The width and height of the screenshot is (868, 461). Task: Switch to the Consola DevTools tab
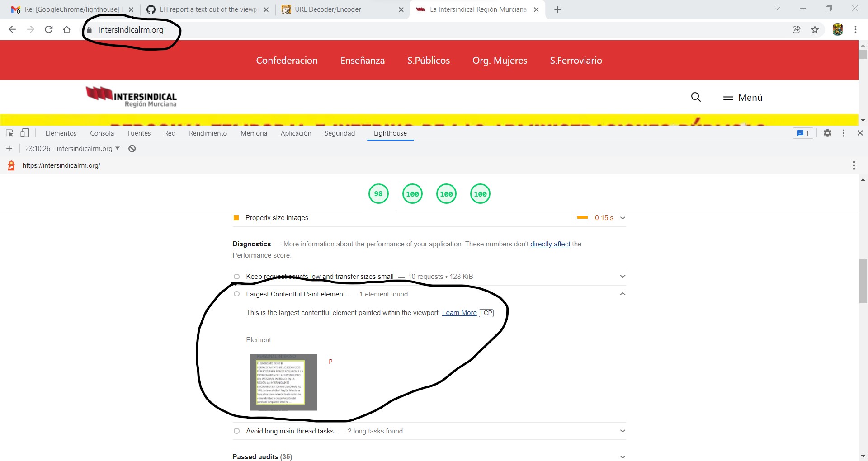102,133
